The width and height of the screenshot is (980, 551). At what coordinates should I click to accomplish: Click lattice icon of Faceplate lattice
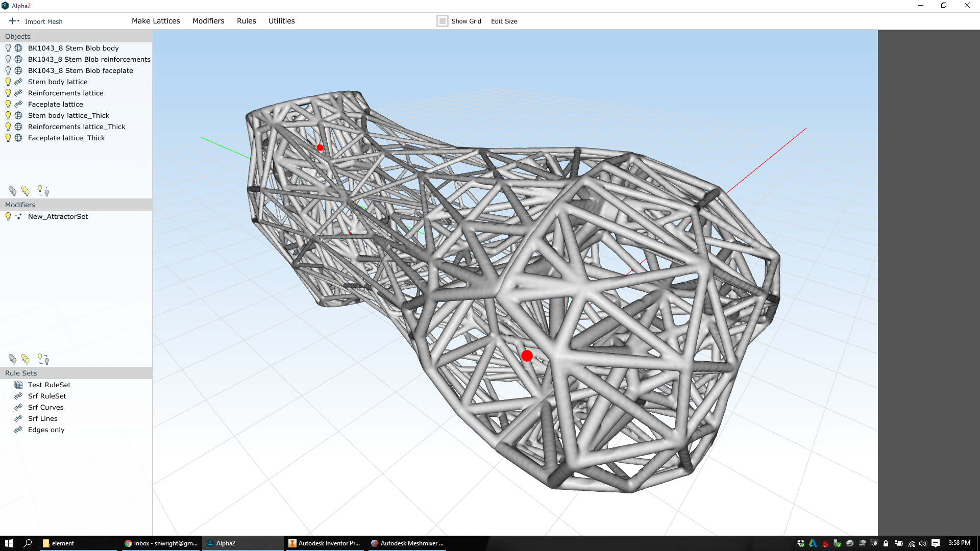(x=18, y=104)
